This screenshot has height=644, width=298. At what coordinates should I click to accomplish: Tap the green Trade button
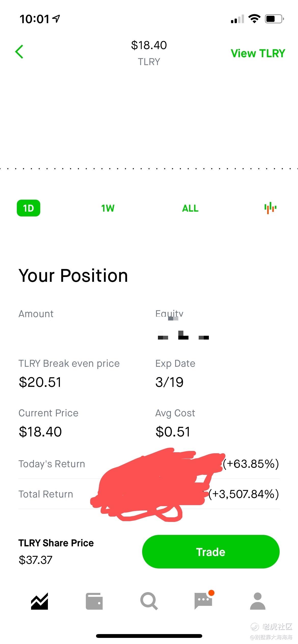pos(211,552)
